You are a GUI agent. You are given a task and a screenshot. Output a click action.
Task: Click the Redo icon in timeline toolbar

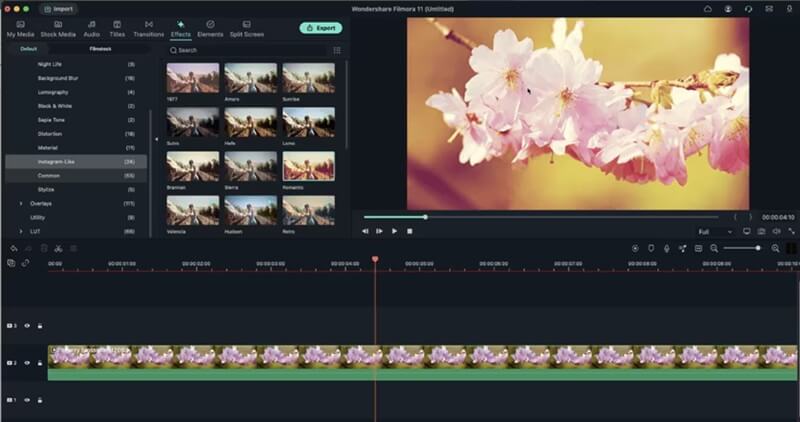point(29,249)
